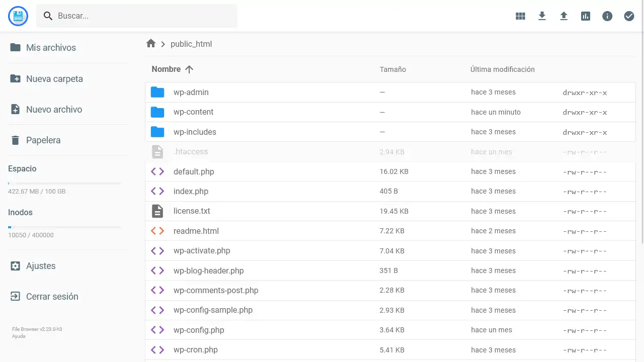Select the wp-config.php file name
The width and height of the screenshot is (644, 362).
199,330
